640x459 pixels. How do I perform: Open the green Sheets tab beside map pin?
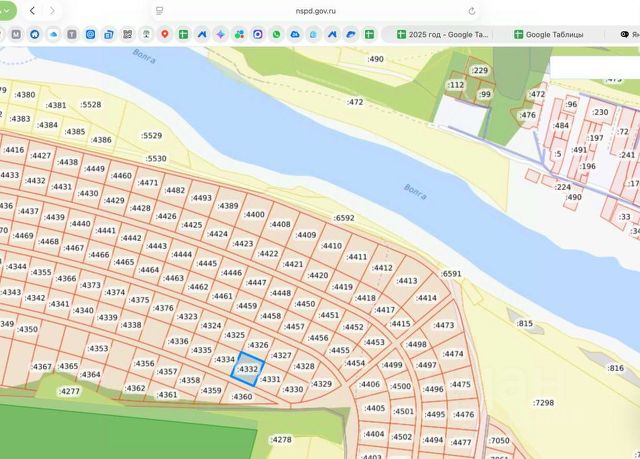pyautogui.click(x=184, y=35)
